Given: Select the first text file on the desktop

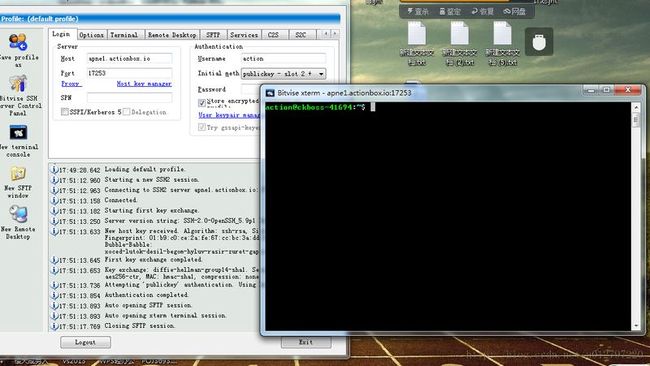Looking at the screenshot, I should pos(417,34).
